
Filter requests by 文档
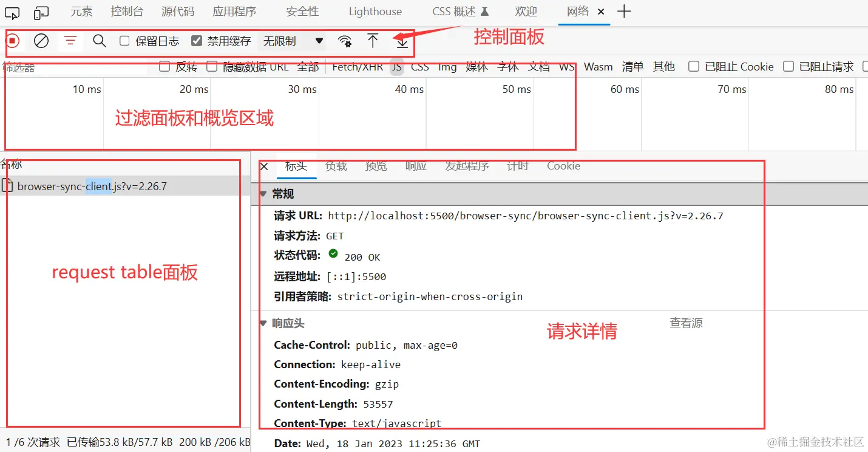point(539,67)
